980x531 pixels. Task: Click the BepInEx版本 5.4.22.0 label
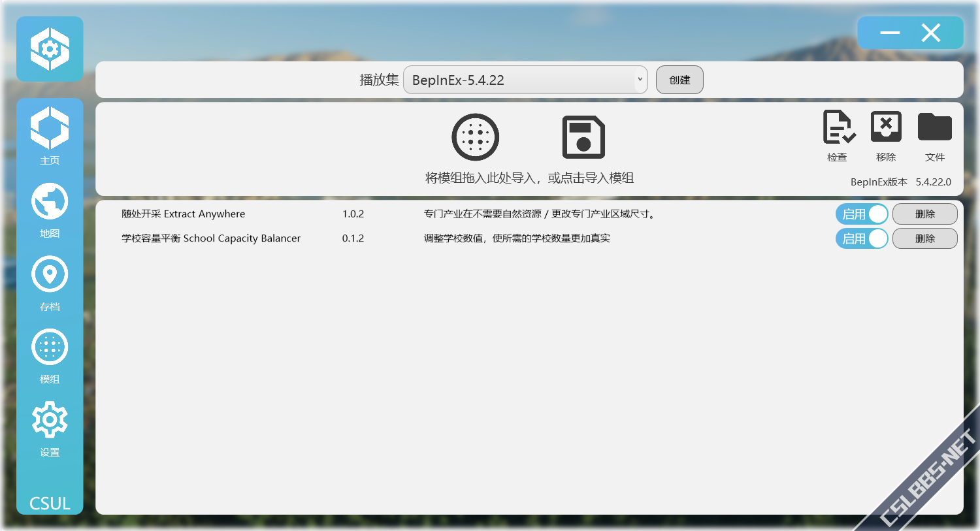pyautogui.click(x=901, y=182)
